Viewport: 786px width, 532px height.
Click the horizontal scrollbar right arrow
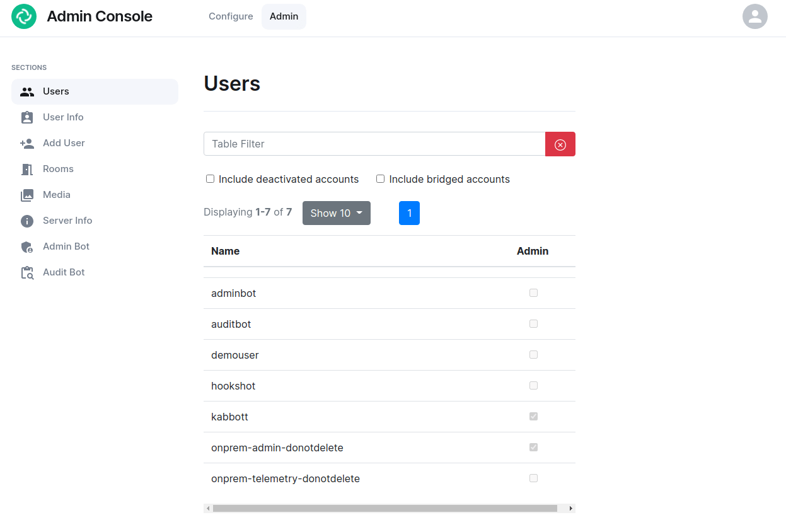[x=570, y=508]
